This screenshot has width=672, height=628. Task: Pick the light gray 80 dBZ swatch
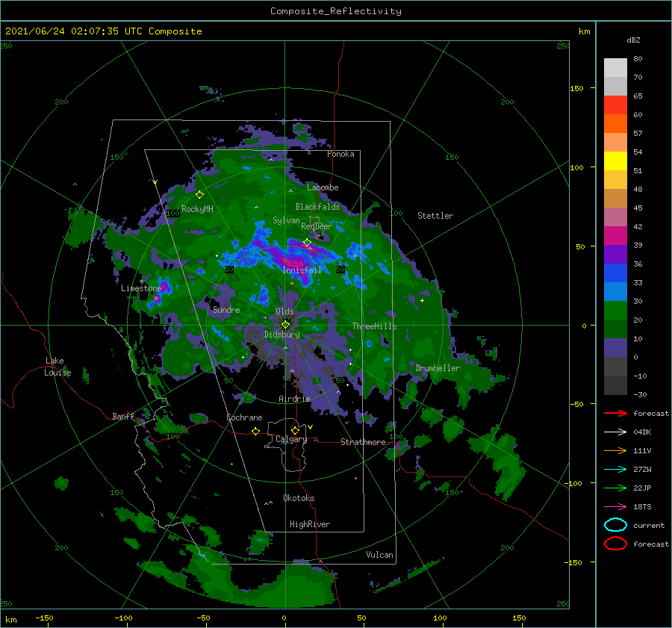(x=615, y=67)
